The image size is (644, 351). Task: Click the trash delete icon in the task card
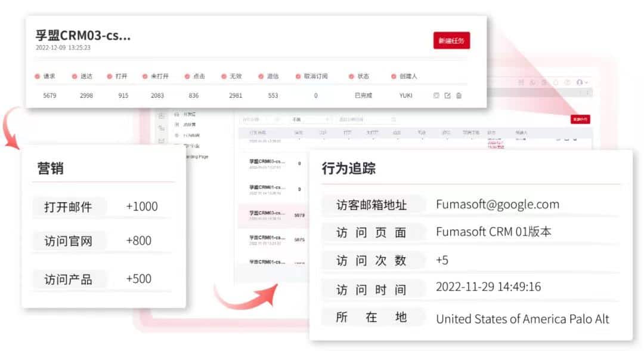pos(459,96)
